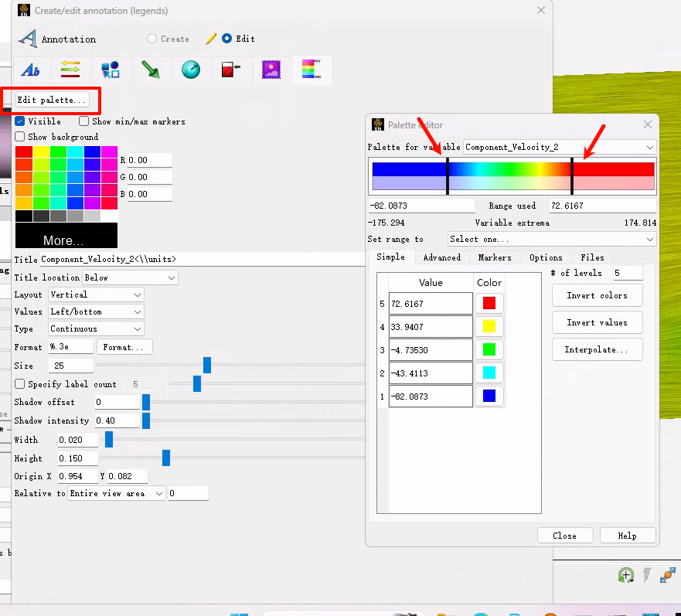This screenshot has width=681, height=616.
Task: Select the green arrow annotation icon
Action: [151, 70]
